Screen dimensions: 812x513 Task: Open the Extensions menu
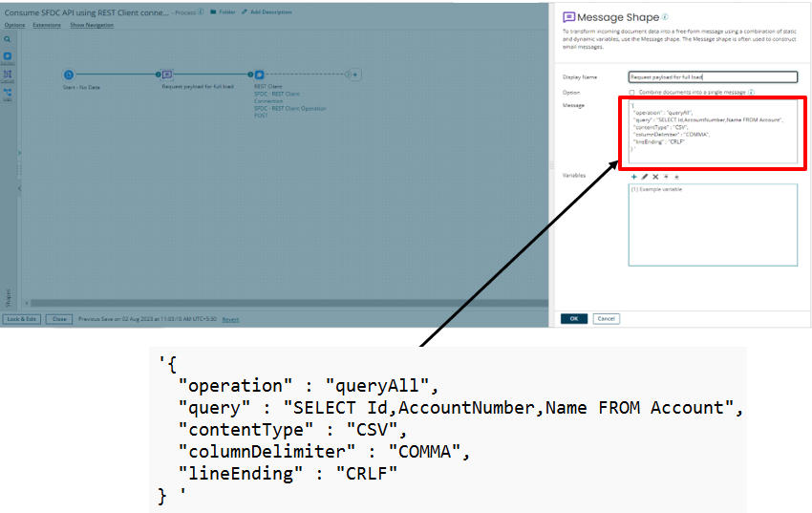click(x=47, y=25)
